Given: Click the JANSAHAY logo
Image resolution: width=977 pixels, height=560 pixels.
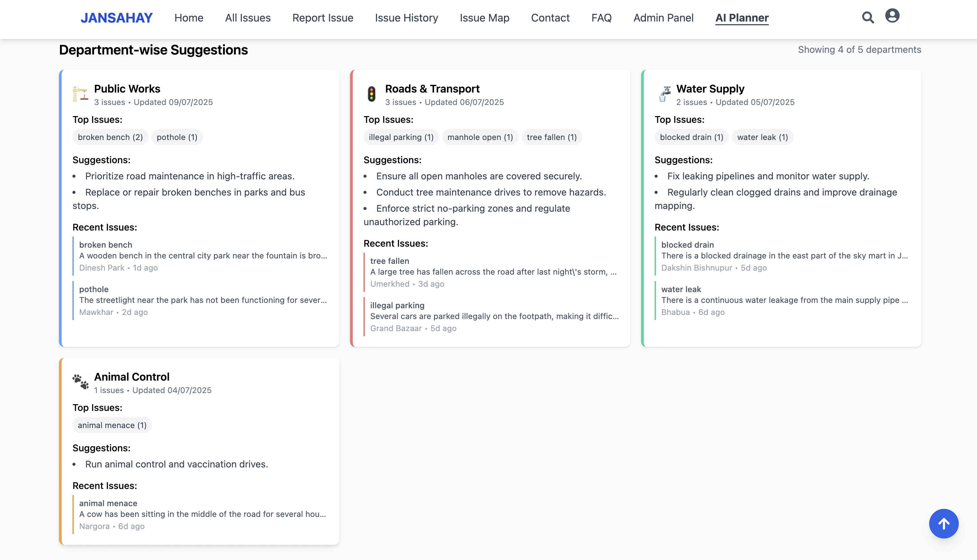Looking at the screenshot, I should coord(116,18).
